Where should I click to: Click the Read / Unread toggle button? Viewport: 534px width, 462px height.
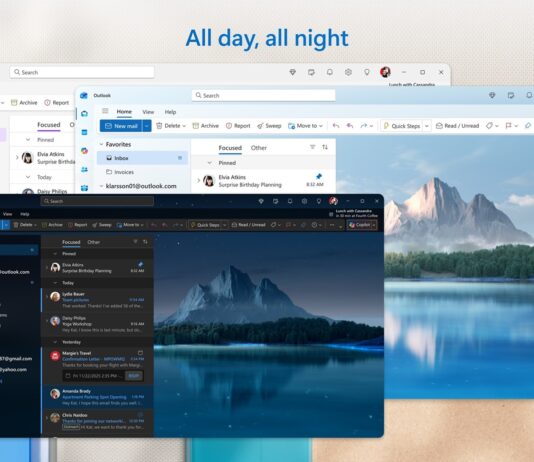pos(457,126)
